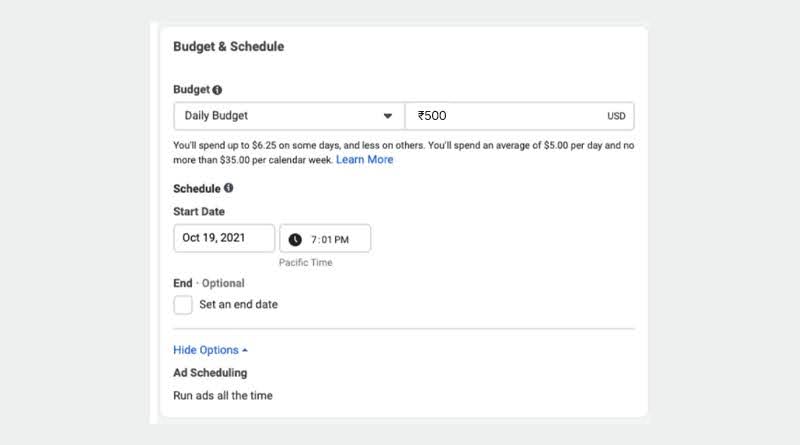The height and width of the screenshot is (445, 800).
Task: Click the USD currency label
Action: (616, 116)
